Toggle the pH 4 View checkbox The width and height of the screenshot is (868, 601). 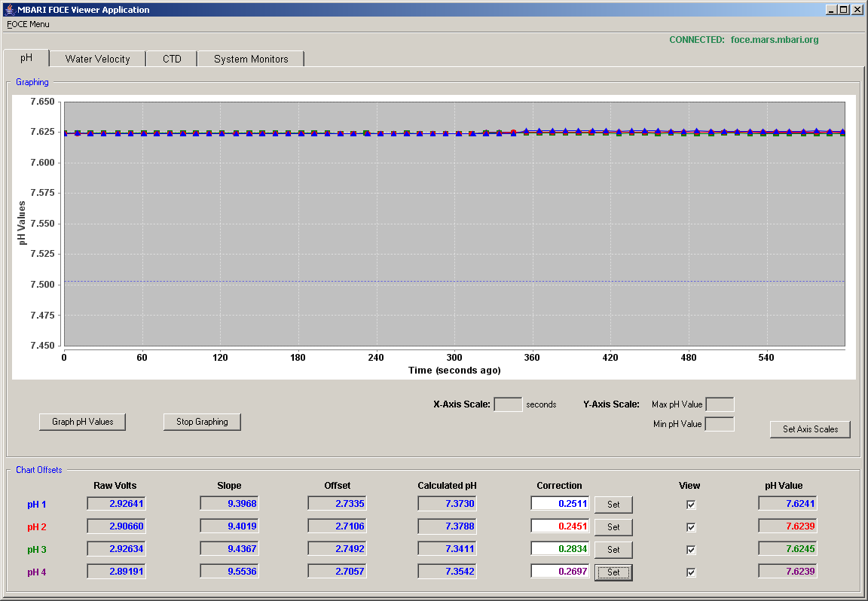click(x=690, y=573)
